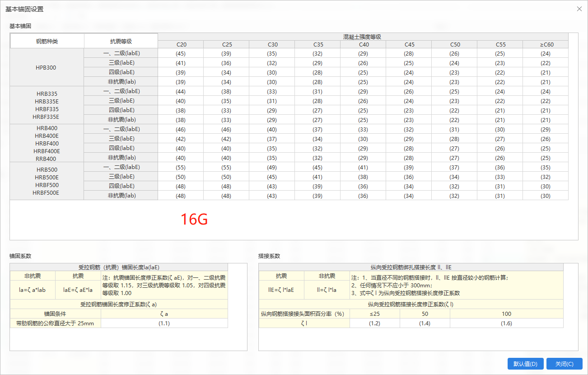Screen dimensions: 588x375
Task: Select the HRB500 steel group cell
Action: tap(47, 181)
